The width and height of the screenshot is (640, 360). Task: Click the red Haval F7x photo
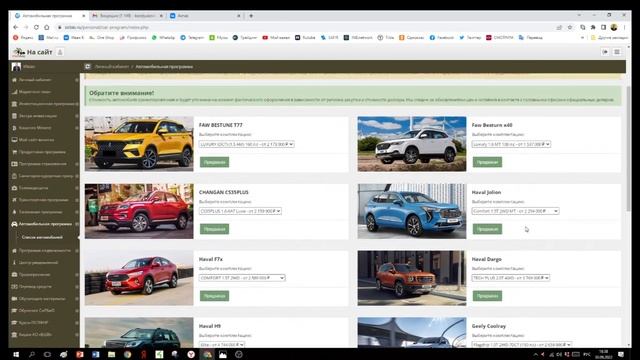(x=139, y=278)
